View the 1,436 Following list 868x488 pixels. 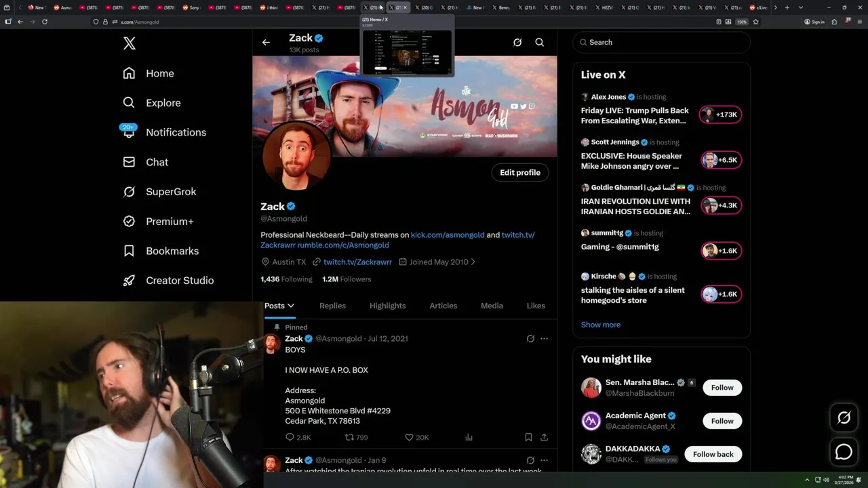(286, 279)
